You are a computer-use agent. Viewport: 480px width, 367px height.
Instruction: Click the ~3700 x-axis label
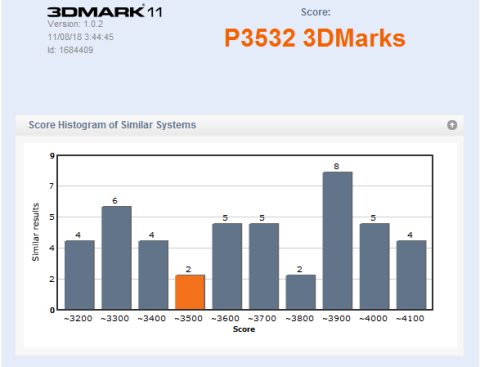(262, 319)
